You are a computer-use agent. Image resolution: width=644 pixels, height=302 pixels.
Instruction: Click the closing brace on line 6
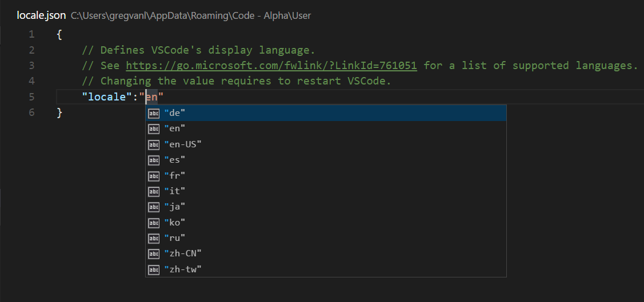[x=59, y=112]
